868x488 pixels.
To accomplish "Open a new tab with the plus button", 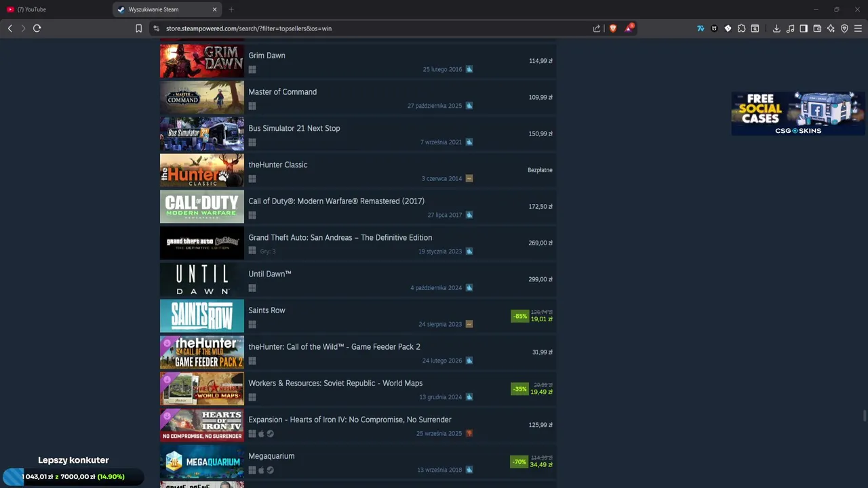I will (231, 9).
